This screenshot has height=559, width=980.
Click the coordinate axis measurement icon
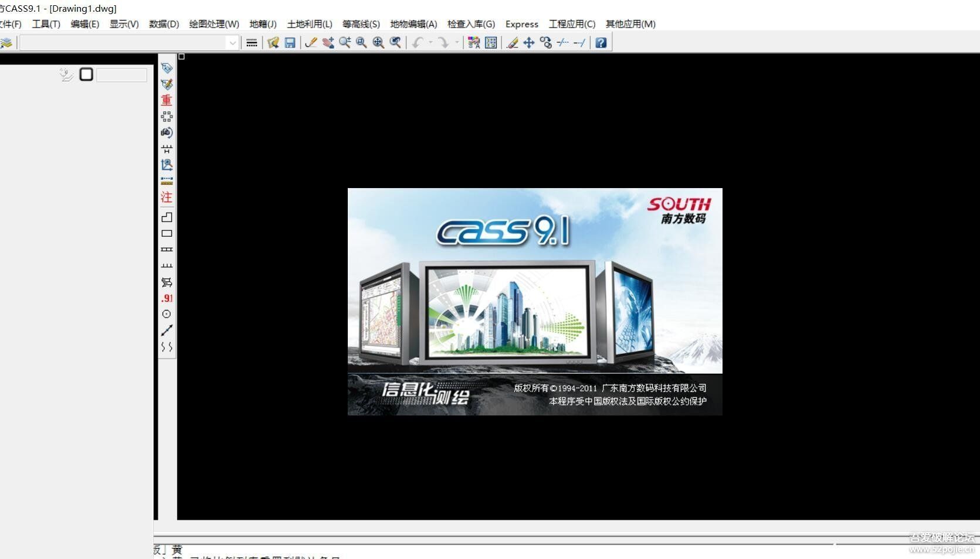(167, 165)
